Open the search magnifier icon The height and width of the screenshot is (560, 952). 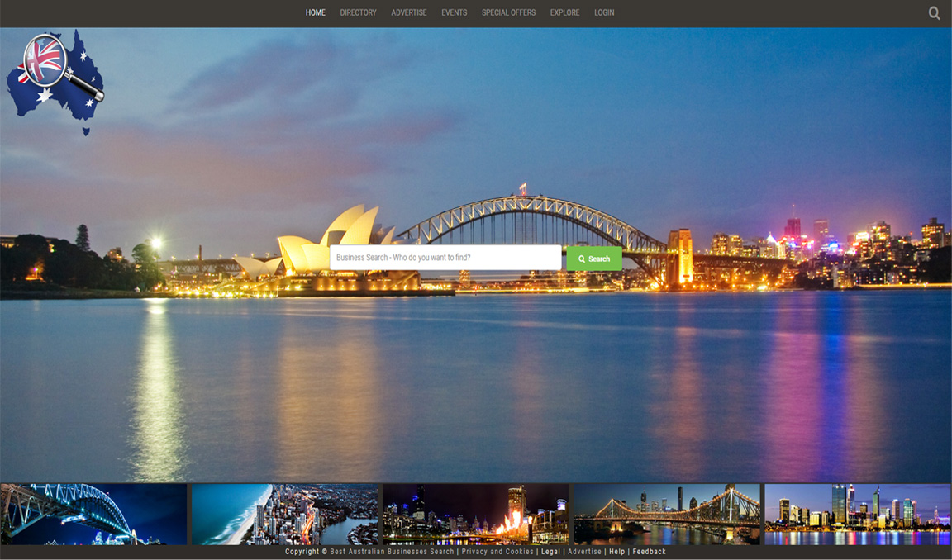(934, 12)
